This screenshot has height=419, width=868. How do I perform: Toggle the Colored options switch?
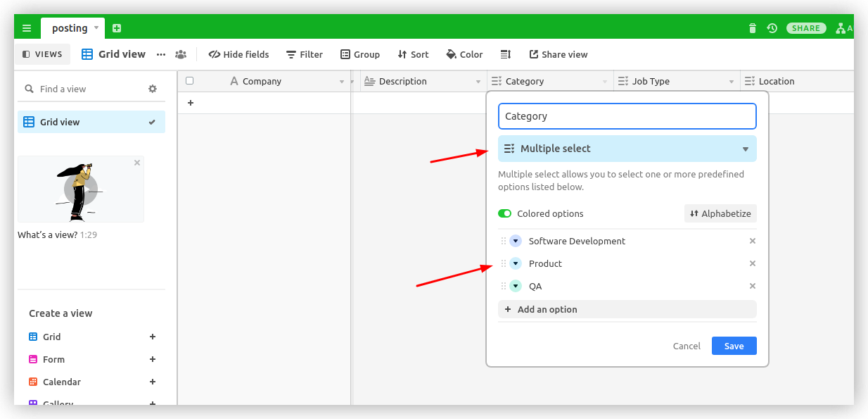pos(504,213)
